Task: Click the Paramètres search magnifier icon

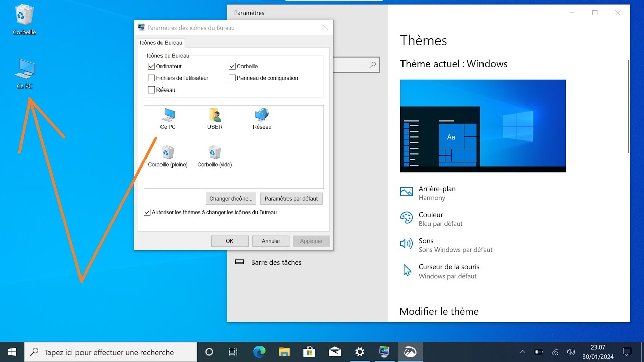Action: click(373, 65)
